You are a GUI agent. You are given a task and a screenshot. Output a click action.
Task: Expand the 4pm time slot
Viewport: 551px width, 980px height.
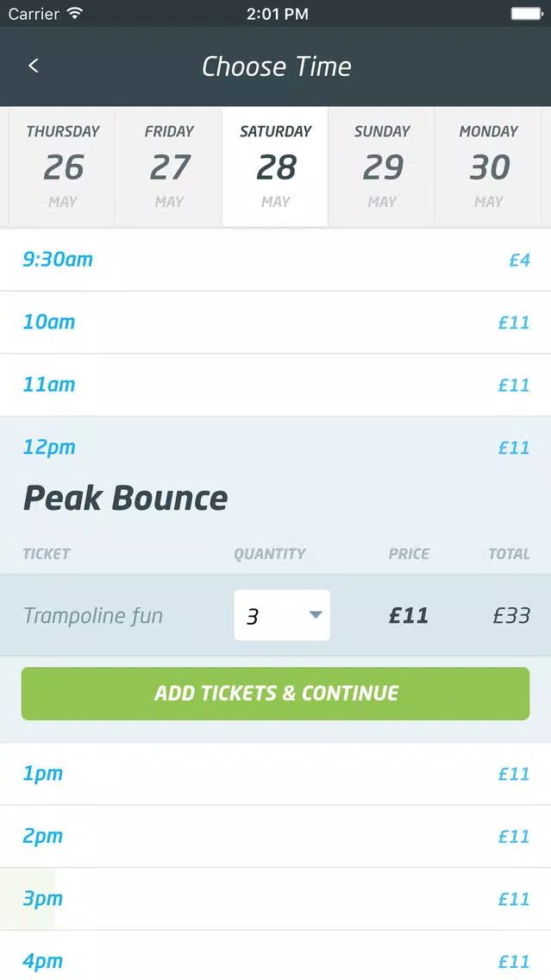click(x=276, y=956)
